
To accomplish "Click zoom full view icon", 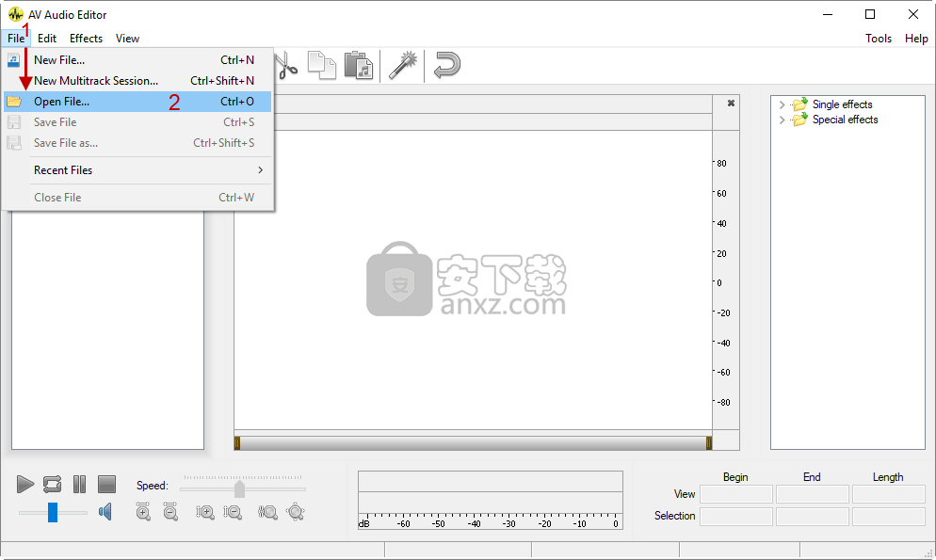I will pos(296,512).
